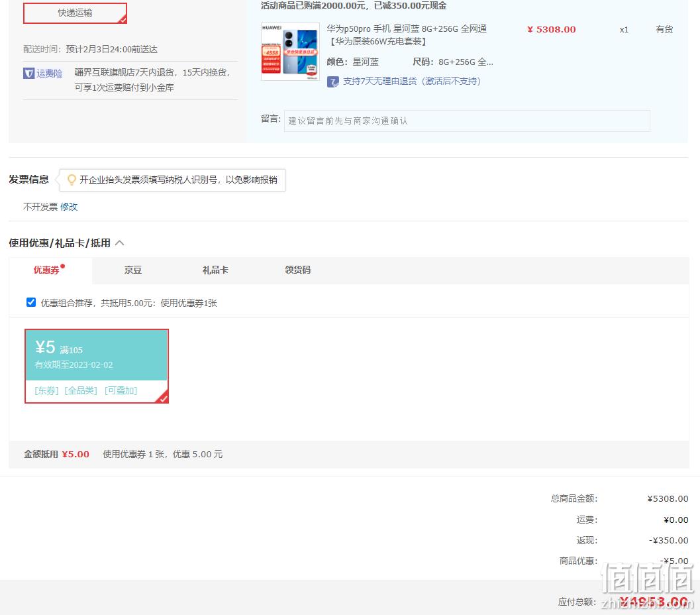This screenshot has width=700, height=615.
Task: Click the 返现 -¥350.00 value
Action: click(x=668, y=540)
